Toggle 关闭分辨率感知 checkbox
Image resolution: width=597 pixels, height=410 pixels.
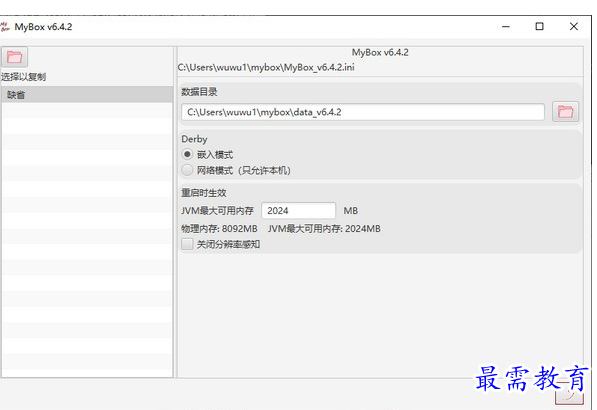[x=187, y=244]
